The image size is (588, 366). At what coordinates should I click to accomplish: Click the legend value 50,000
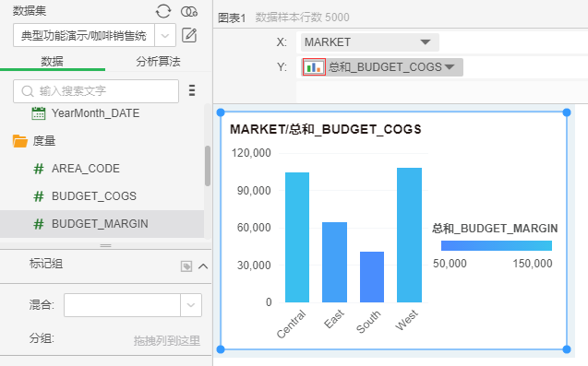[x=450, y=264]
